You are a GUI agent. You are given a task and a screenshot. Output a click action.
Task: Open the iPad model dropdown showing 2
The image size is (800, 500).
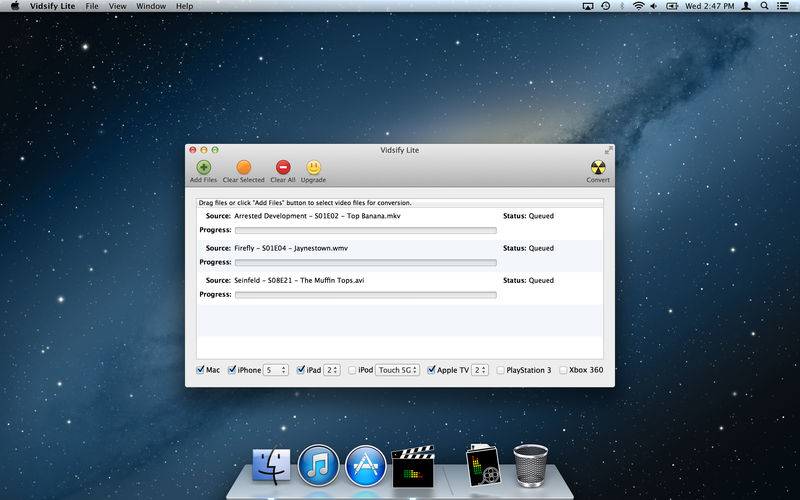(332, 370)
